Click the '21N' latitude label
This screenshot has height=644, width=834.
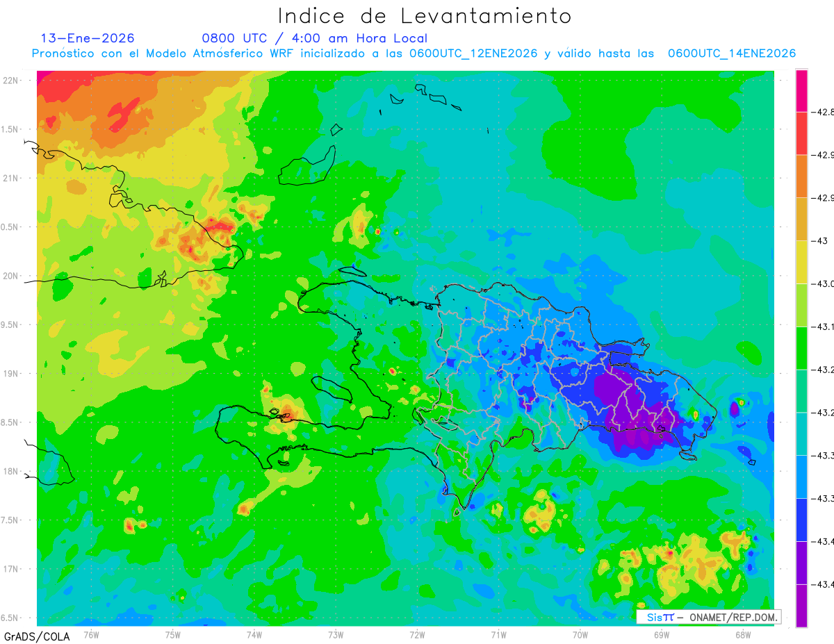(10, 179)
